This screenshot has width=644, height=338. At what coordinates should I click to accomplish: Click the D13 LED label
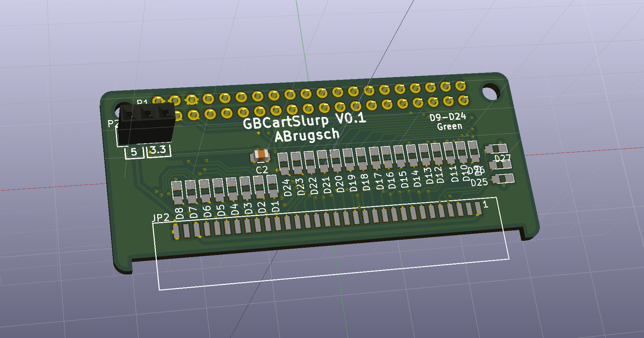coord(429,176)
